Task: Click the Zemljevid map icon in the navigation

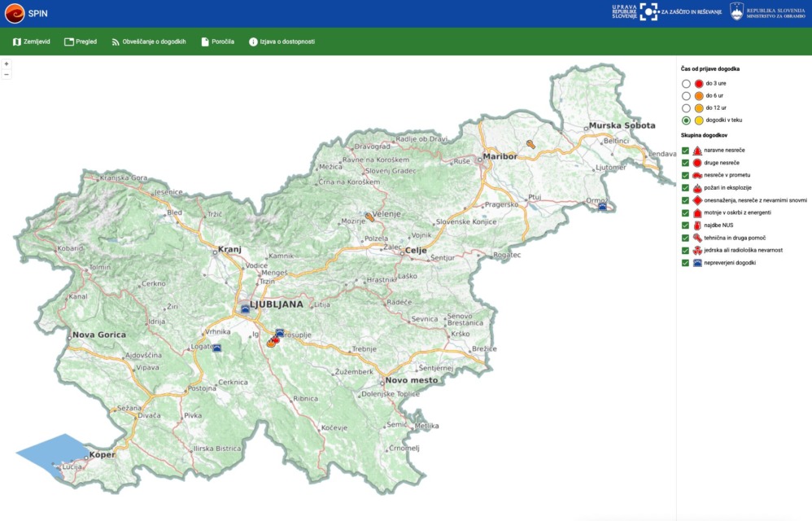Action: click(17, 42)
